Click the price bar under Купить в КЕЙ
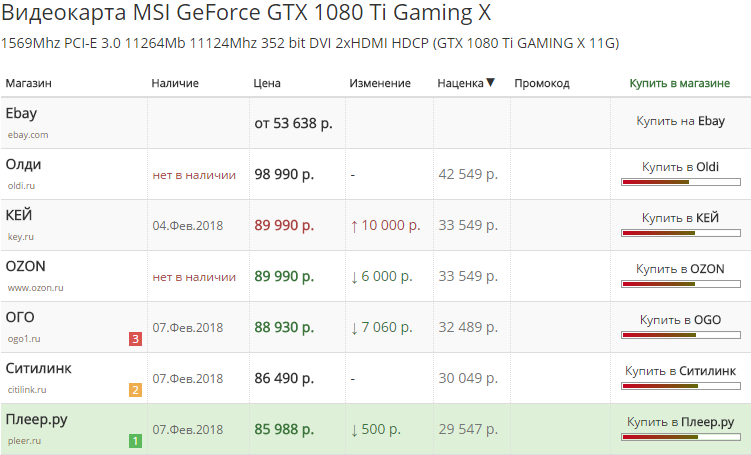The width and height of the screenshot is (751, 455). click(x=681, y=233)
